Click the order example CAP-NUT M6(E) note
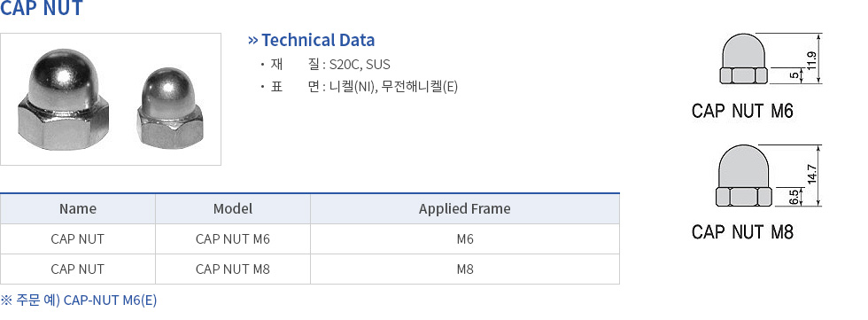Image resolution: width=868 pixels, height=320 pixels. click(x=79, y=300)
